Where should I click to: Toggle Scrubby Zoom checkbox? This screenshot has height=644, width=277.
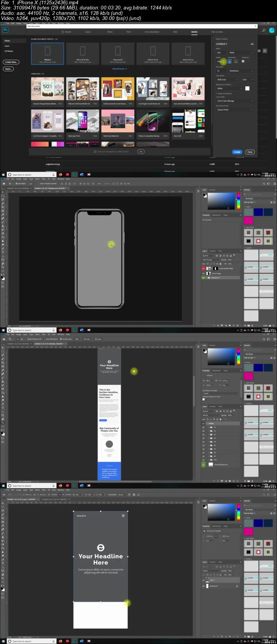click(61, 339)
